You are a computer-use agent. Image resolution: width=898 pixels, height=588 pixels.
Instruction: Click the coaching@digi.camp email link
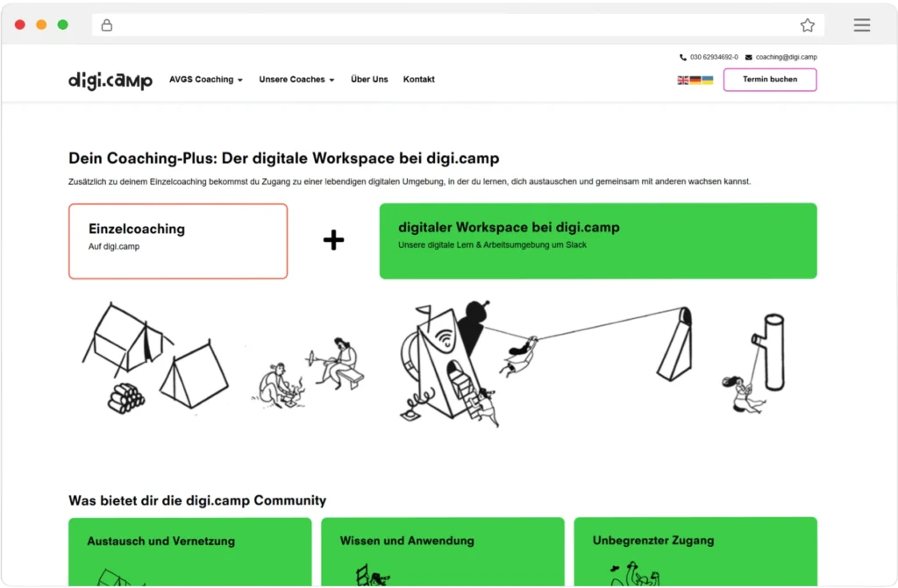point(786,57)
